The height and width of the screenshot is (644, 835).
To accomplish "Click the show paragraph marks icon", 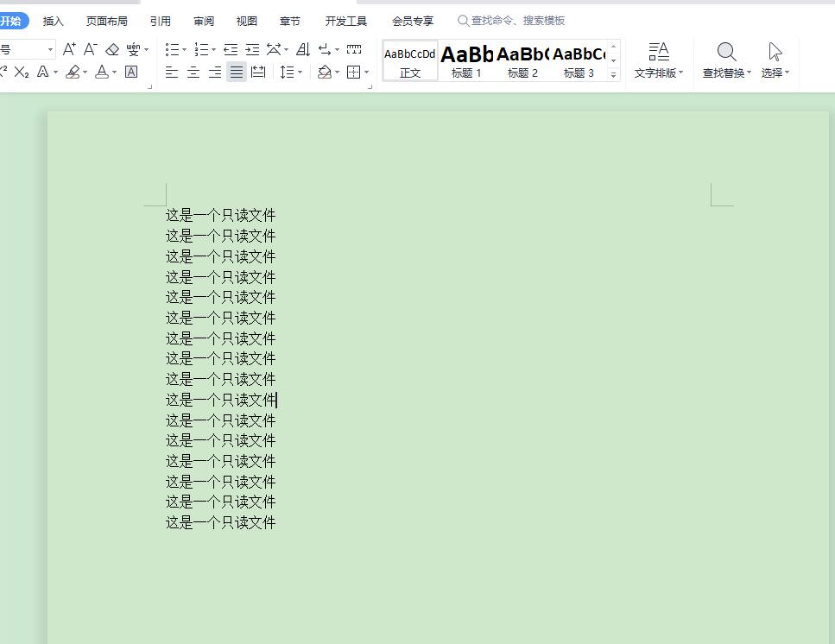I will (325, 49).
